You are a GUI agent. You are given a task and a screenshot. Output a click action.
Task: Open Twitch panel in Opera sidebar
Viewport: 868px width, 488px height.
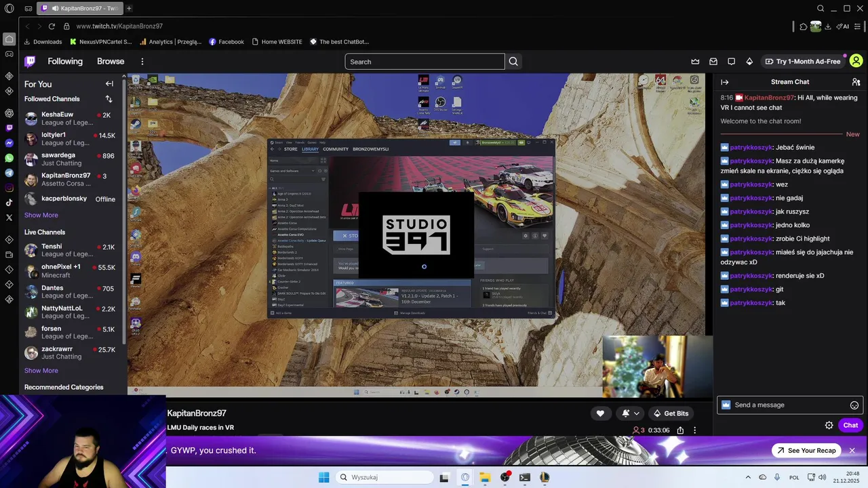(9, 128)
